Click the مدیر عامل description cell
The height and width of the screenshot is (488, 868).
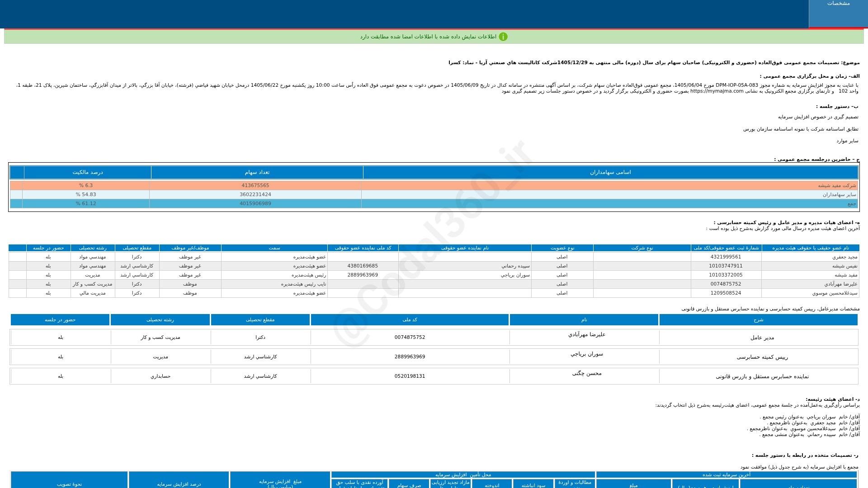758,338
